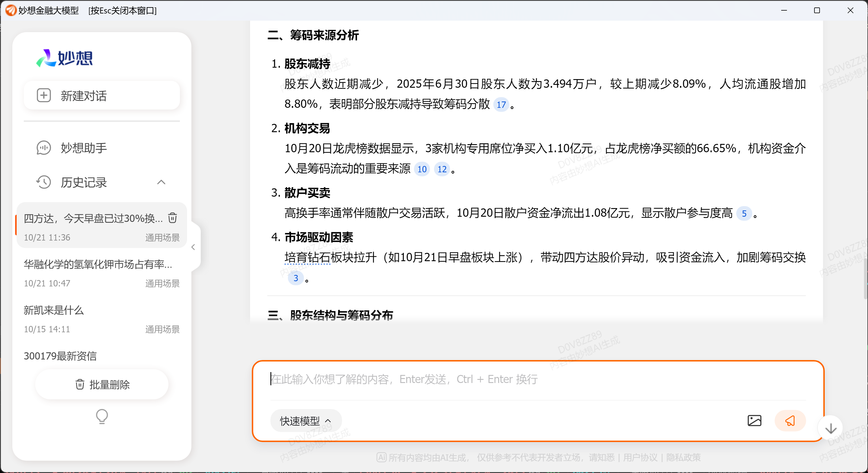Delete the 四方达 conversation via trash icon

click(172, 218)
